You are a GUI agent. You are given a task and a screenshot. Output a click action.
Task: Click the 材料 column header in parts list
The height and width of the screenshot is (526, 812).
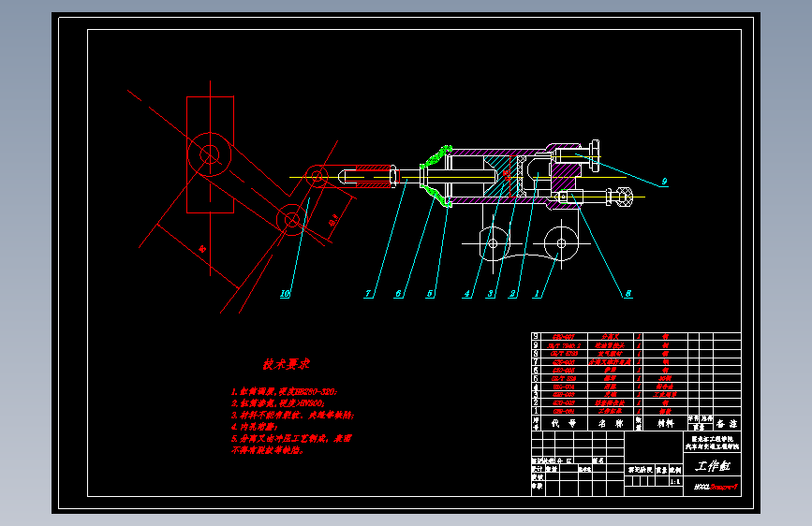(666, 423)
